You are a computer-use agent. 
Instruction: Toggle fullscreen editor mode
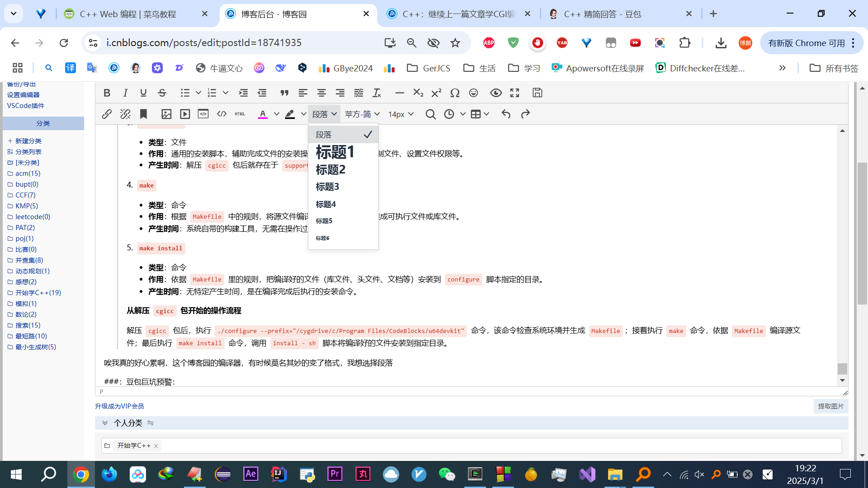pyautogui.click(x=514, y=93)
